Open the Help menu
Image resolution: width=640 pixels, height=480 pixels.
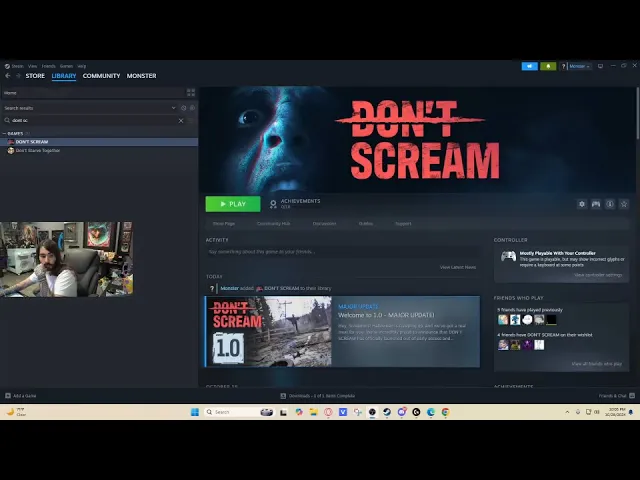82,66
